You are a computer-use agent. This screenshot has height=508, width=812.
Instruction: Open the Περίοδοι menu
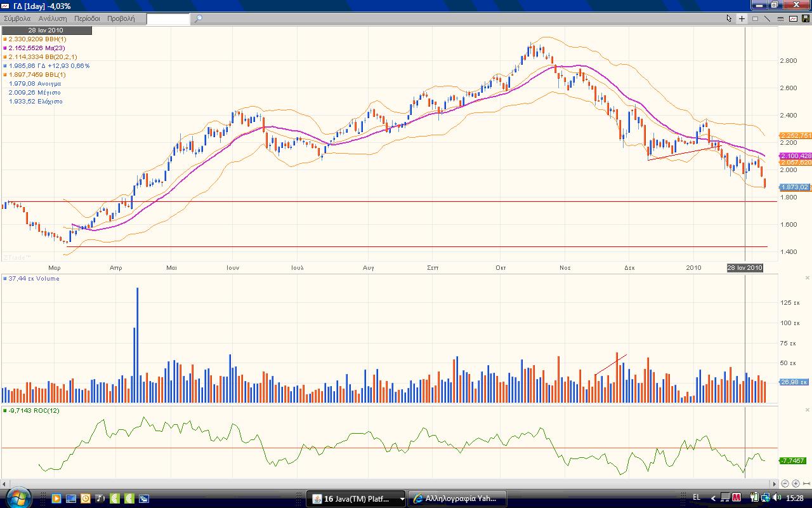point(88,18)
